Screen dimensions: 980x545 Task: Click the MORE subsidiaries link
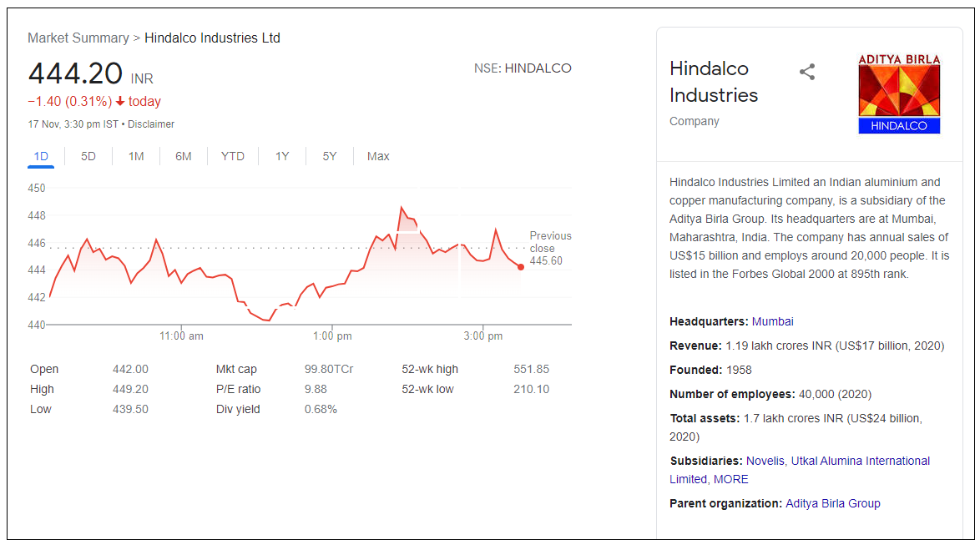click(730, 479)
